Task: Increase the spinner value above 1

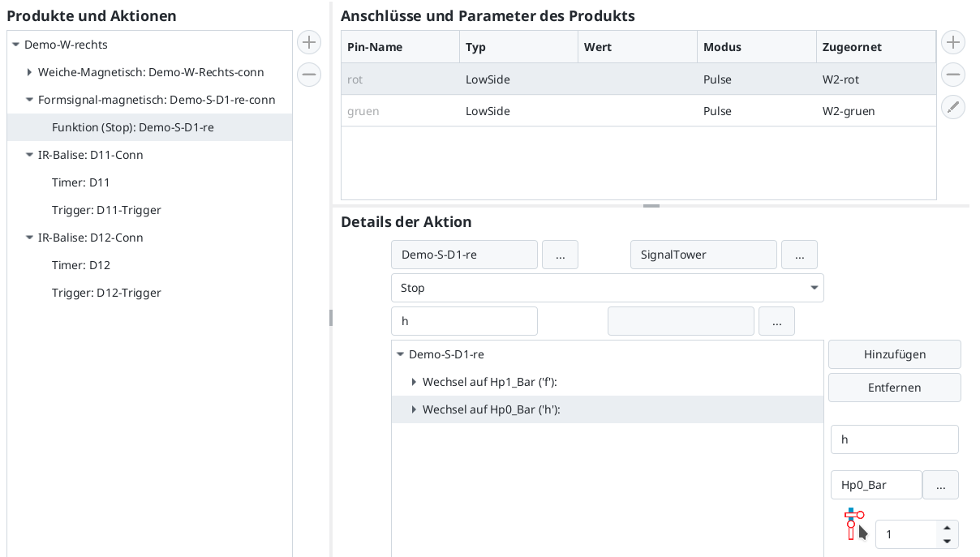Action: tap(947, 528)
